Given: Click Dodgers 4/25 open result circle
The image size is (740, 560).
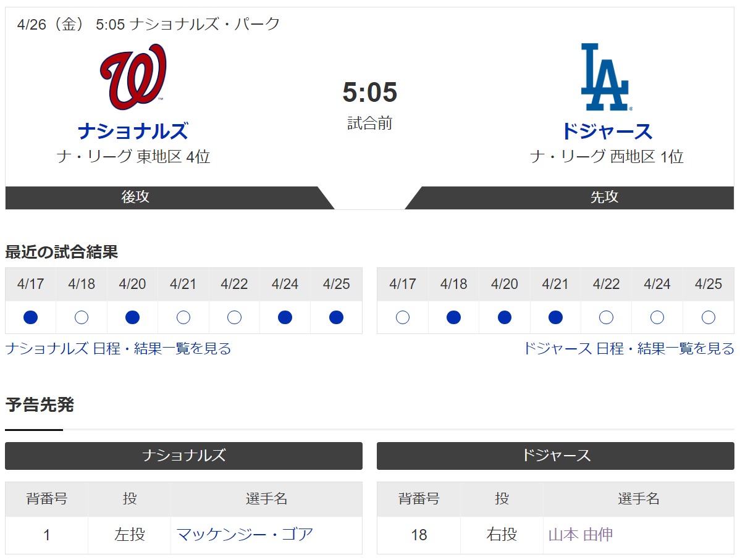Looking at the screenshot, I should click(708, 317).
